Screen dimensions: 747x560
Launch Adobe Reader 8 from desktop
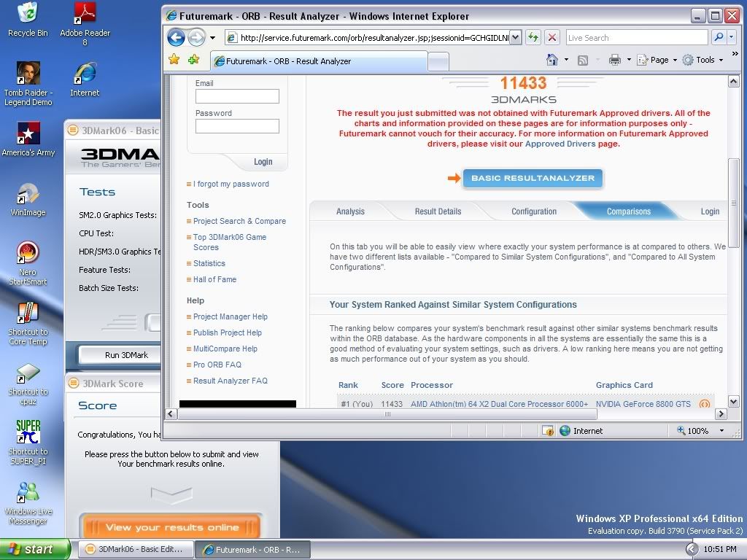[85, 24]
